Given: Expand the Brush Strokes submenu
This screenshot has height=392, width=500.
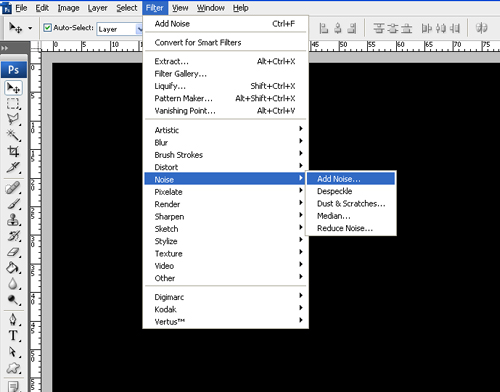Looking at the screenshot, I should click(225, 155).
